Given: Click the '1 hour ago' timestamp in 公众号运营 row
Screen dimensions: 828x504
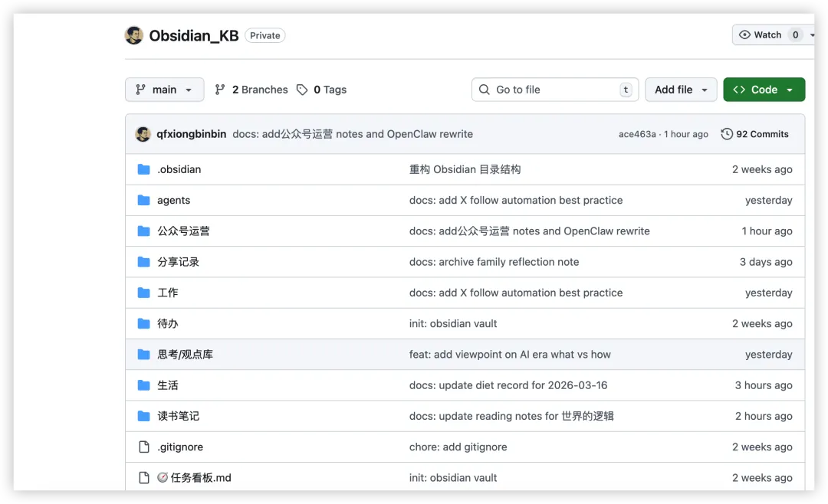Looking at the screenshot, I should pyautogui.click(x=767, y=231).
